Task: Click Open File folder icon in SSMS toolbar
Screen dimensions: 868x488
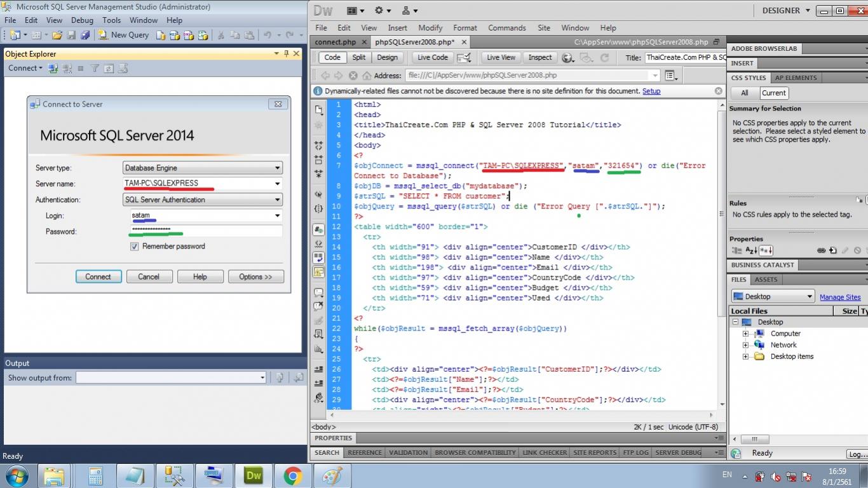Action: tap(57, 35)
